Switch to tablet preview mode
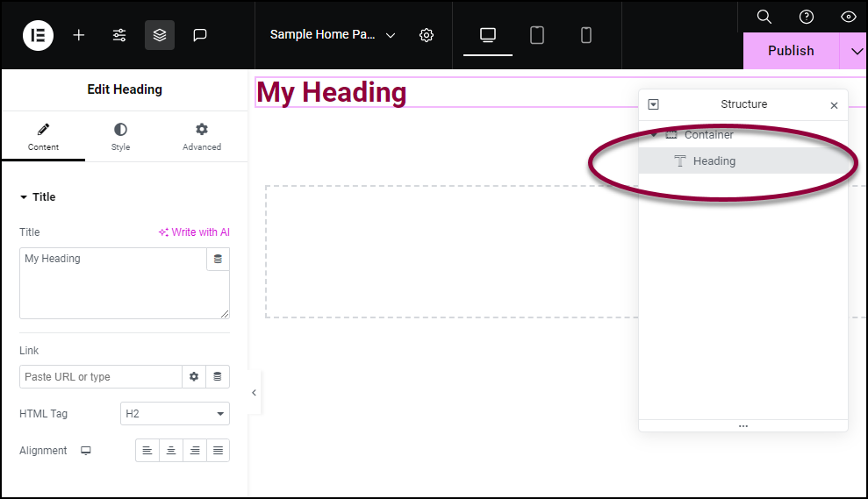 click(x=537, y=35)
